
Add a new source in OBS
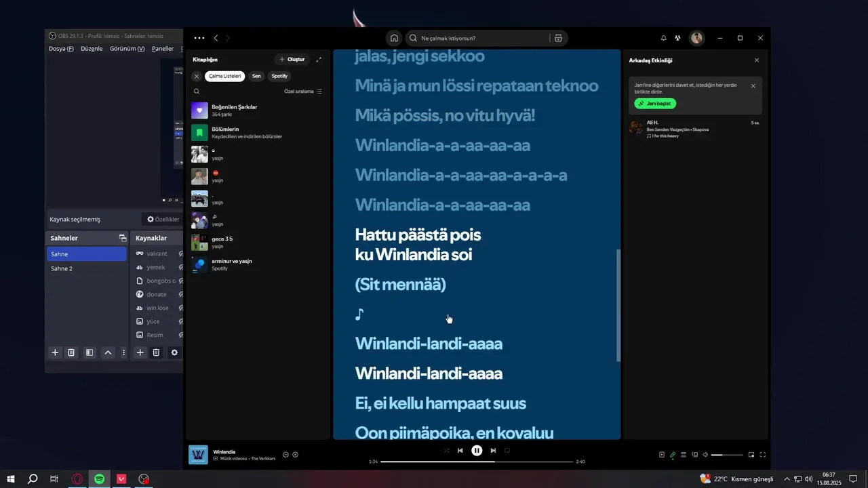pos(140,352)
